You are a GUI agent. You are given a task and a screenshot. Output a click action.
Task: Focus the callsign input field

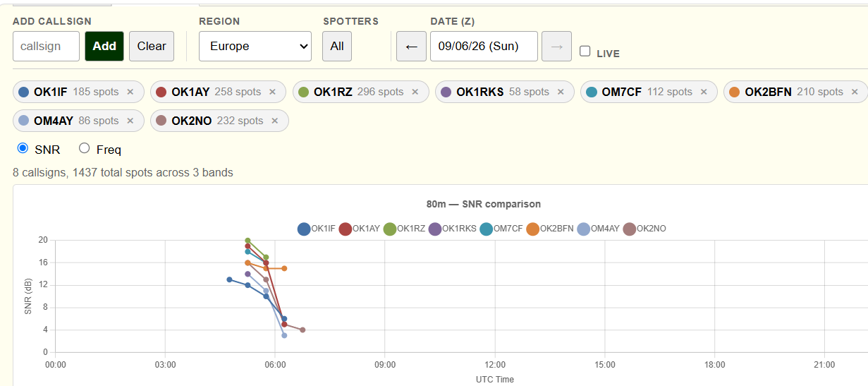point(47,46)
